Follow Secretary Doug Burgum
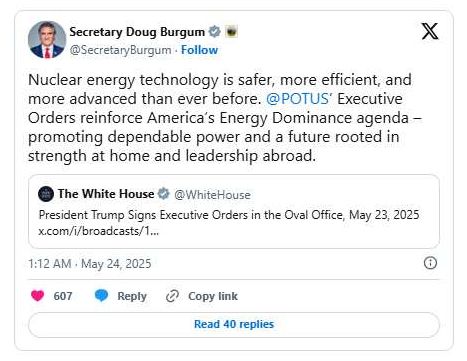Screen dimensions: 467x361 tap(199, 50)
